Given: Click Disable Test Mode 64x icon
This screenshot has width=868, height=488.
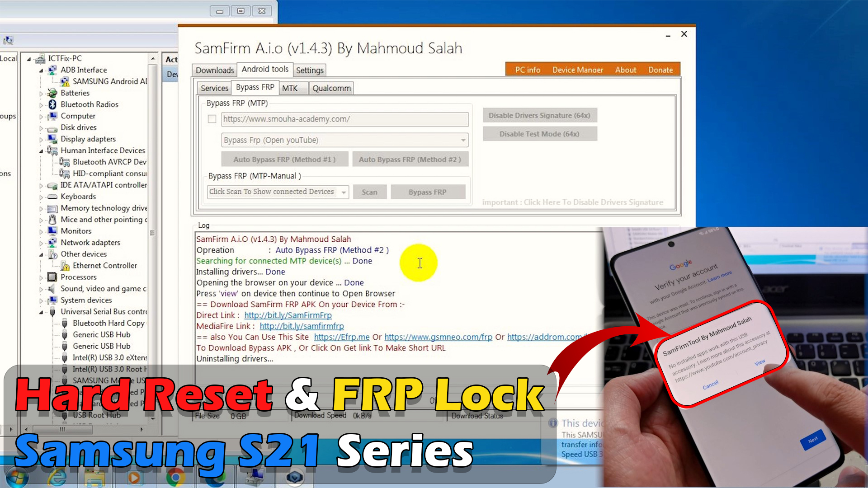Looking at the screenshot, I should coord(539,134).
